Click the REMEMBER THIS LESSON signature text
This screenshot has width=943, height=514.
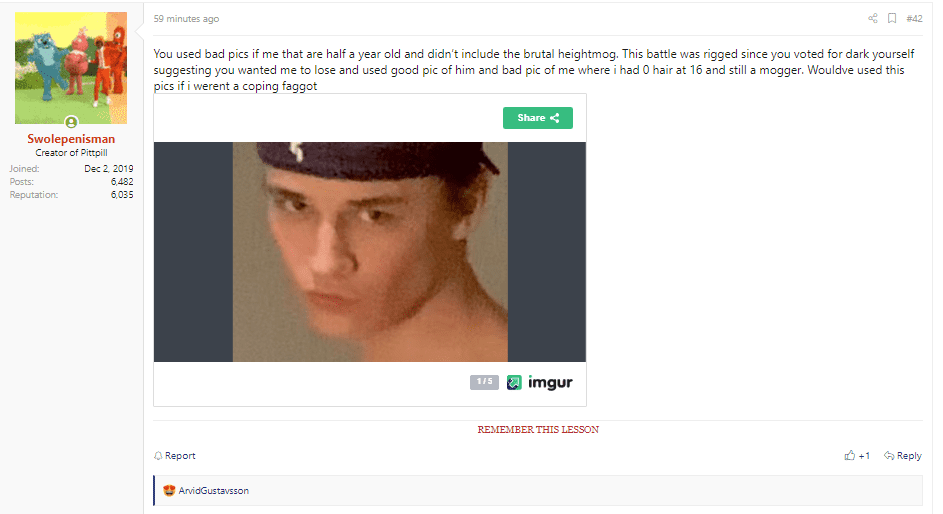538,429
